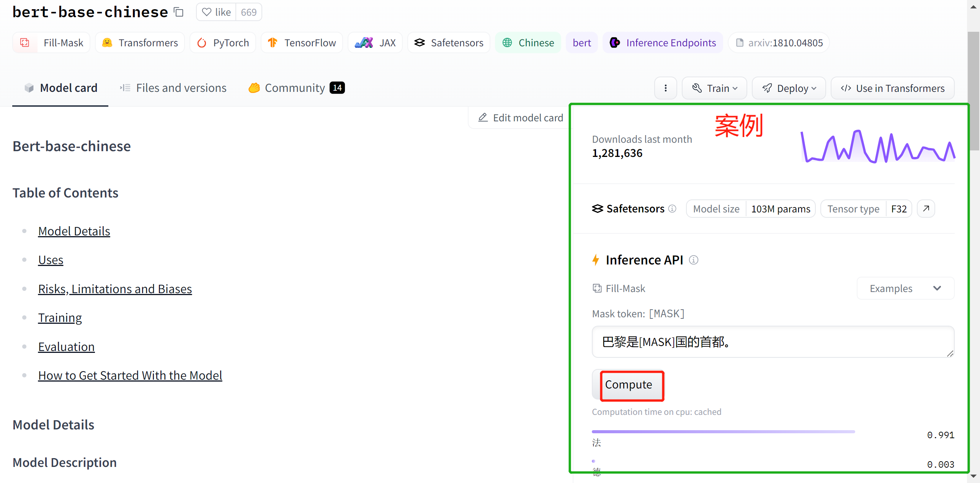Click the Bert-base-chinese heading

click(x=72, y=146)
